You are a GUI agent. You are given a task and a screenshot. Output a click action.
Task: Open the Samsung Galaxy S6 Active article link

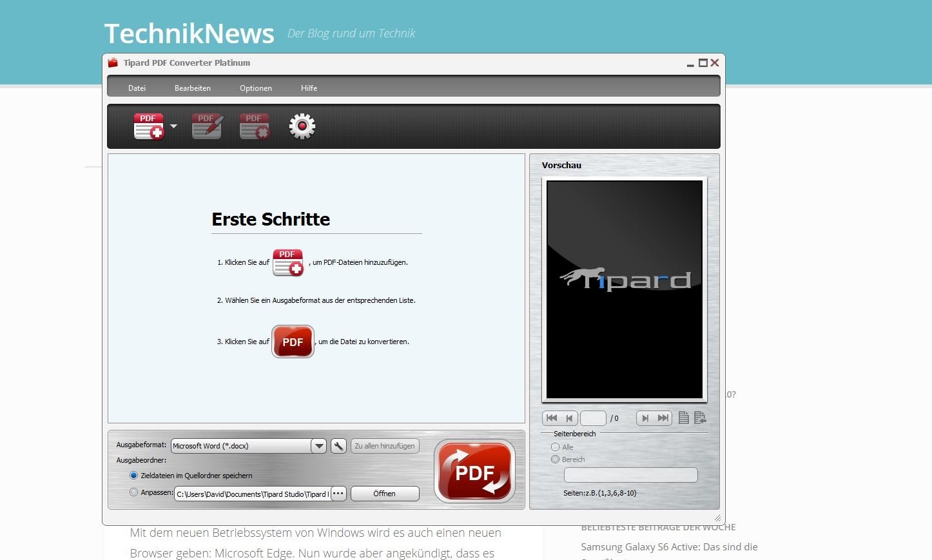669,547
